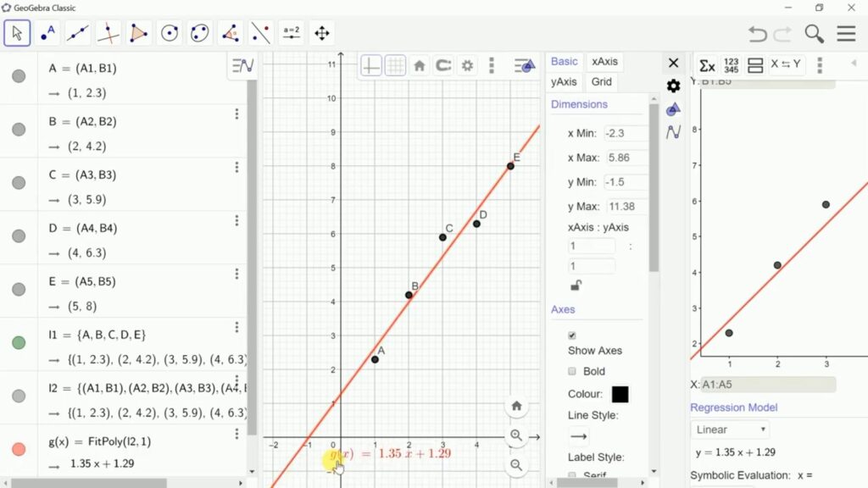Switch to the xAxis settings tab
Screen dimensions: 868x488
tap(604, 61)
